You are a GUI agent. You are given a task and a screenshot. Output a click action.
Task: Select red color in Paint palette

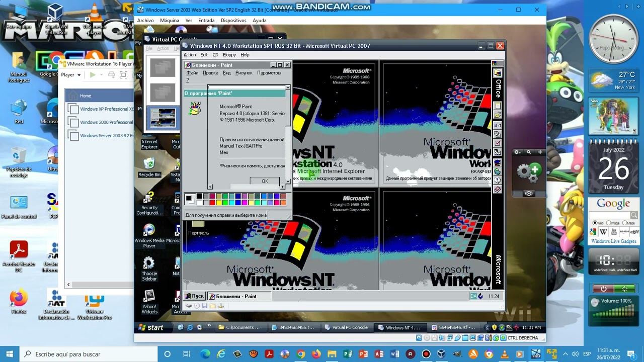pyautogui.click(x=212, y=202)
